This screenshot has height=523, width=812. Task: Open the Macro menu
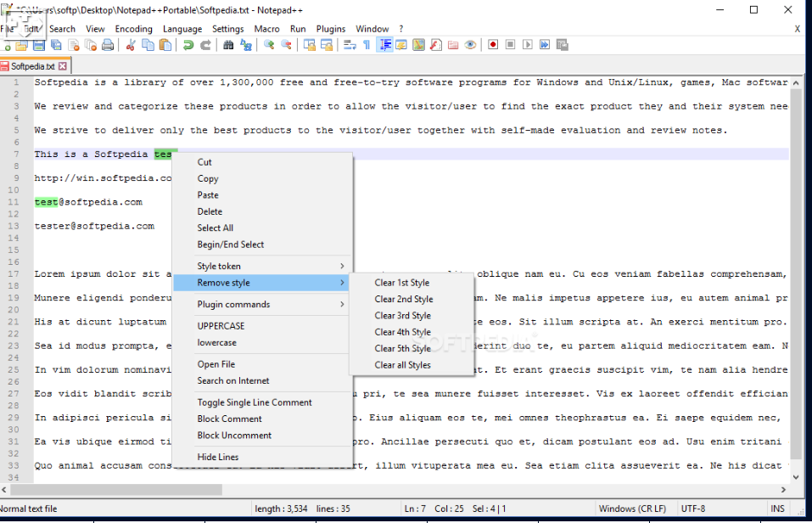(266, 29)
